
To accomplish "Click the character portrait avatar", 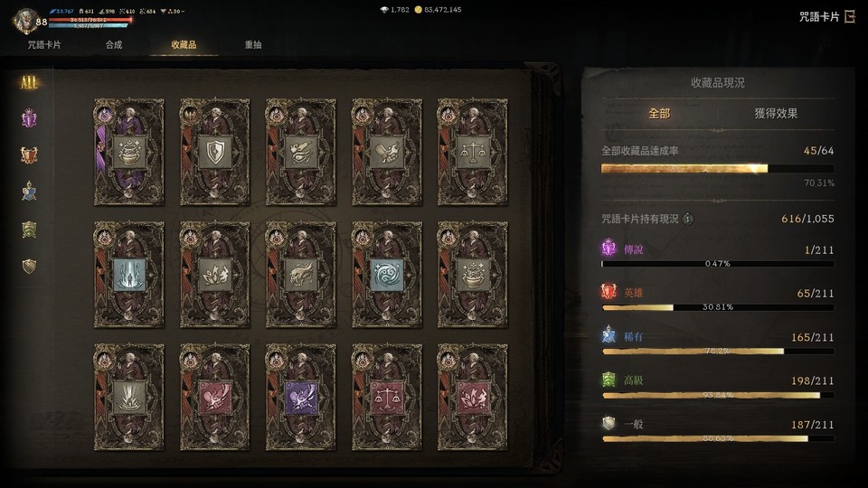I will pyautogui.click(x=24, y=21).
